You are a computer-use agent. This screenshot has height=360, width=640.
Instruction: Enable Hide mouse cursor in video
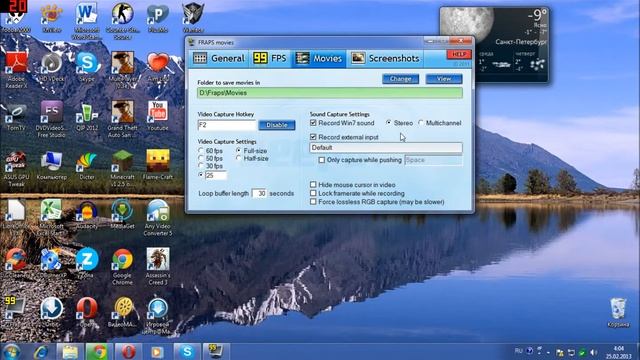coord(313,184)
